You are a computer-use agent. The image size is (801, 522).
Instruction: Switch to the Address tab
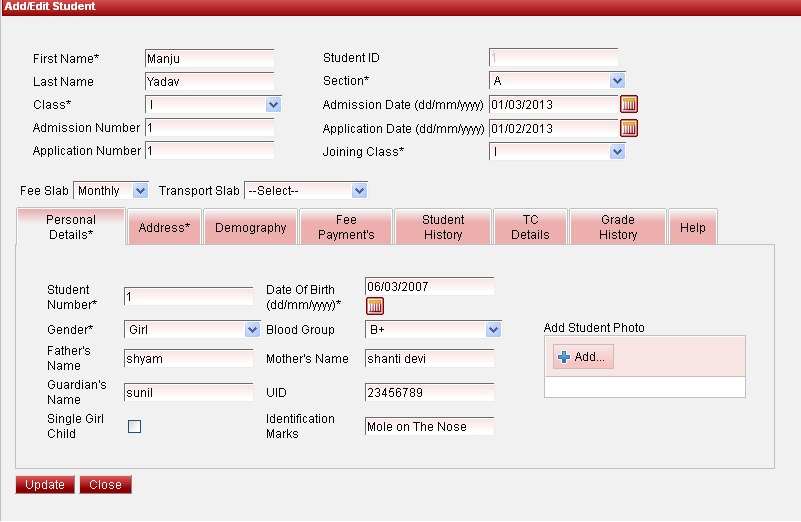tap(164, 227)
